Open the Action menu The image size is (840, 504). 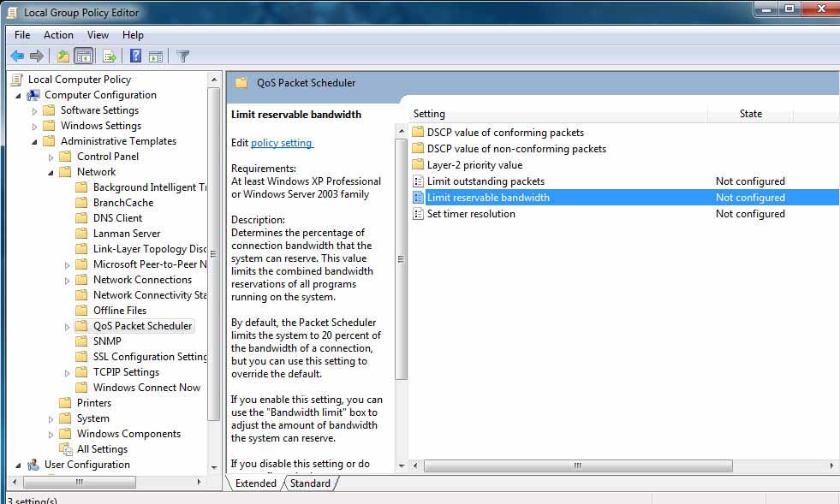58,35
